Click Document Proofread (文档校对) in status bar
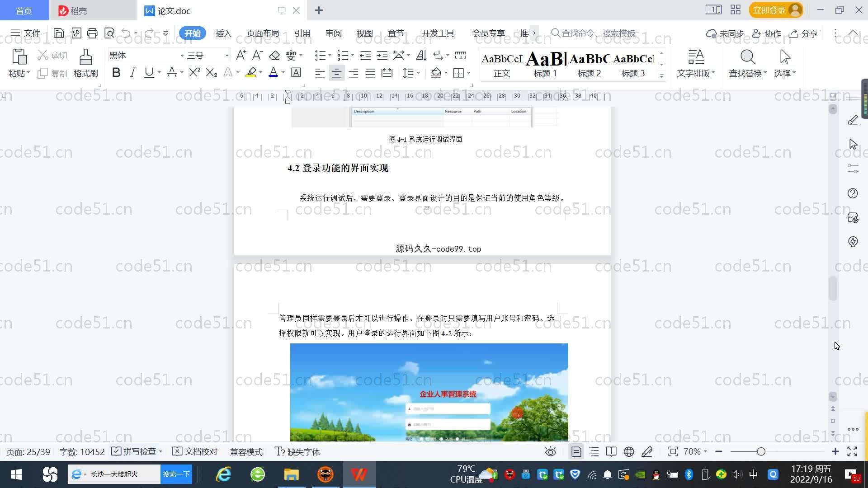Viewport: 868px width, 488px height. point(195,452)
